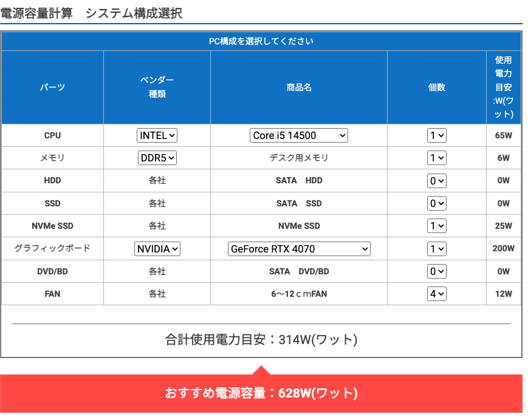Change the メモリ quantity dropdown
528x420 pixels.
436,158
